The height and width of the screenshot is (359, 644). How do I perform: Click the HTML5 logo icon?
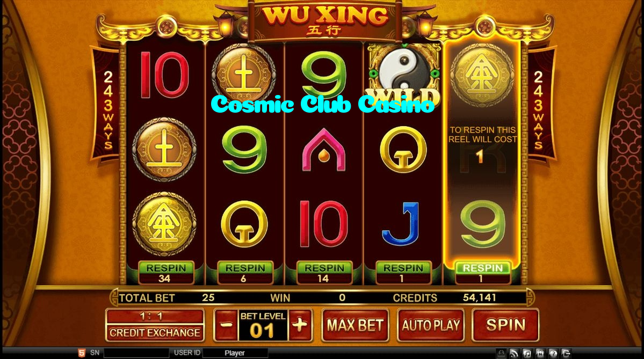pyautogui.click(x=82, y=353)
